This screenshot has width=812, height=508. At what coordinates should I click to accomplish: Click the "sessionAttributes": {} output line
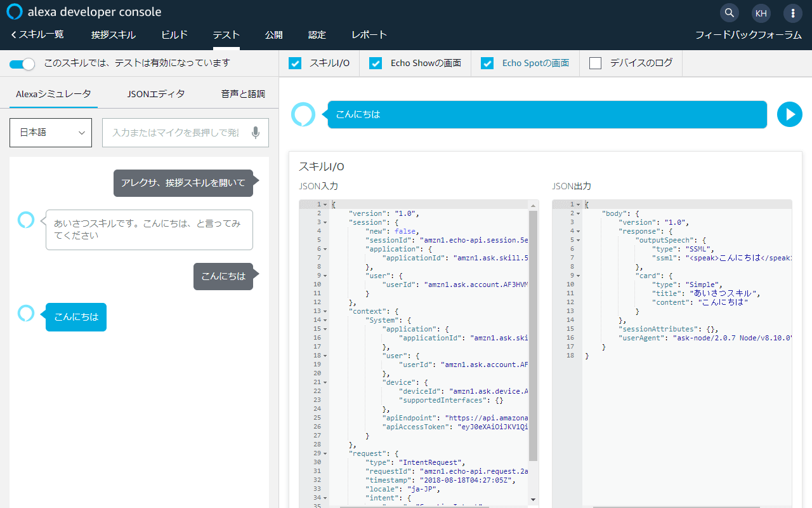[x=669, y=329]
